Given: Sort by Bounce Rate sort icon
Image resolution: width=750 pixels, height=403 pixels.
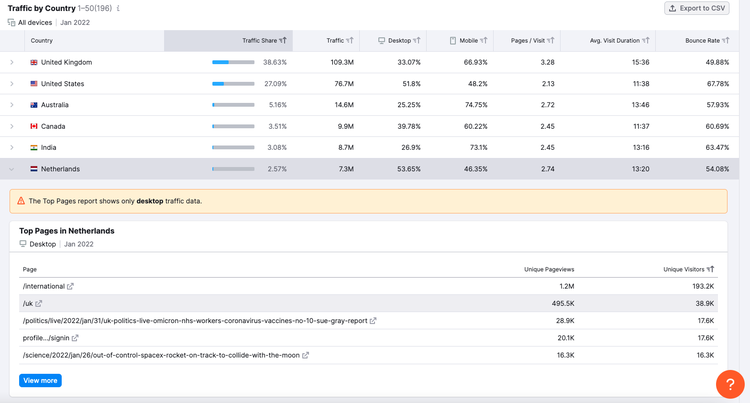Looking at the screenshot, I should [x=726, y=41].
